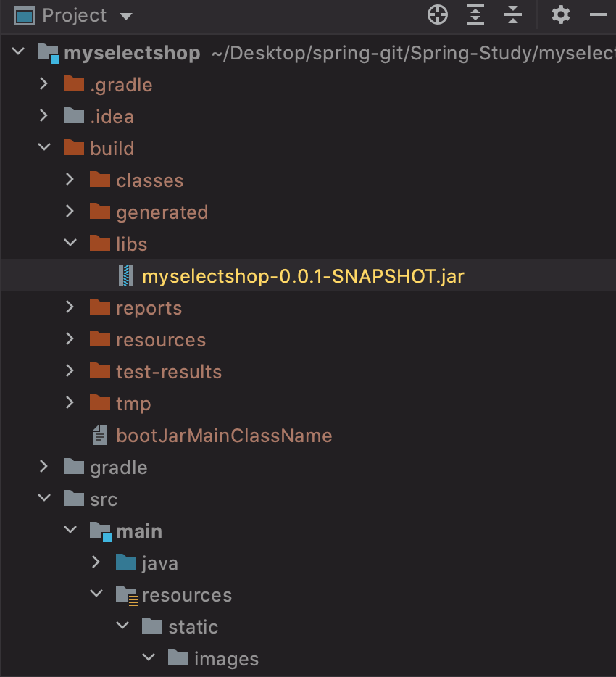This screenshot has width=616, height=677.
Task: Expand the java folder chevron
Action: click(96, 562)
